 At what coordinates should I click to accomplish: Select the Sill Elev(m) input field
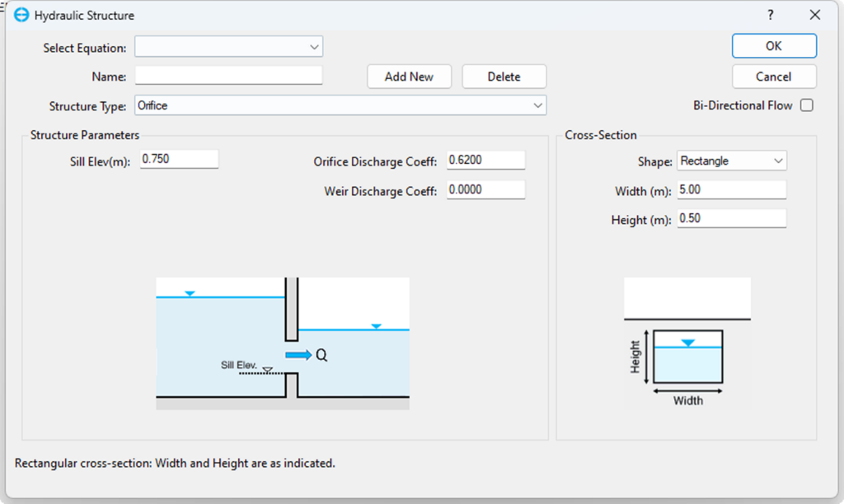(179, 159)
